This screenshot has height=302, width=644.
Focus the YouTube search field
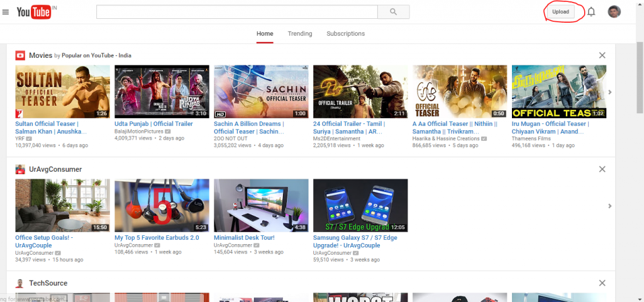point(237,12)
